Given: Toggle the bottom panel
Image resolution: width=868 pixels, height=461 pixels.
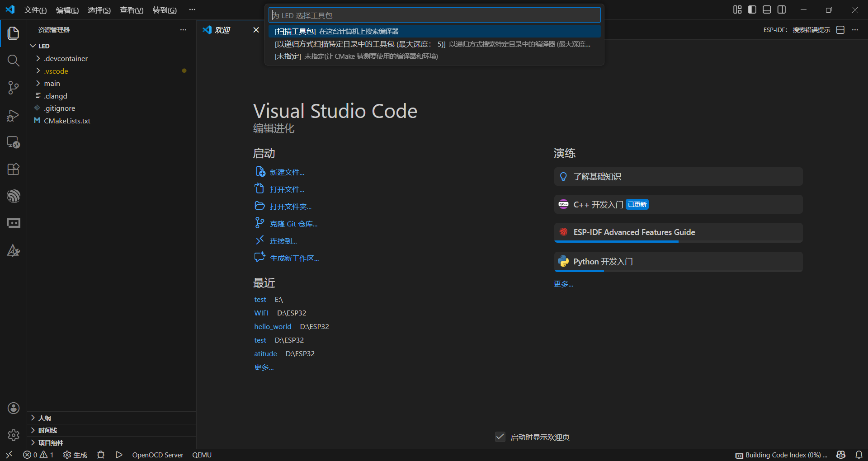Looking at the screenshot, I should tap(767, 9).
